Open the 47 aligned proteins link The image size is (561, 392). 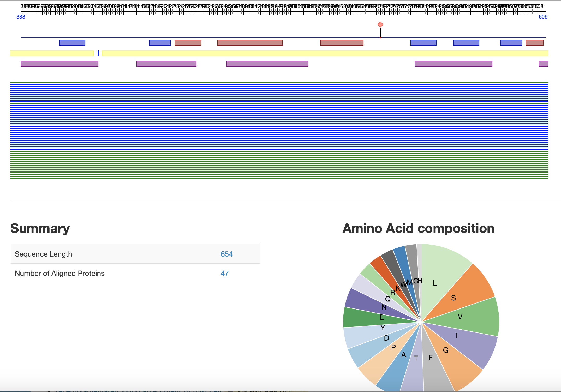[224, 273]
